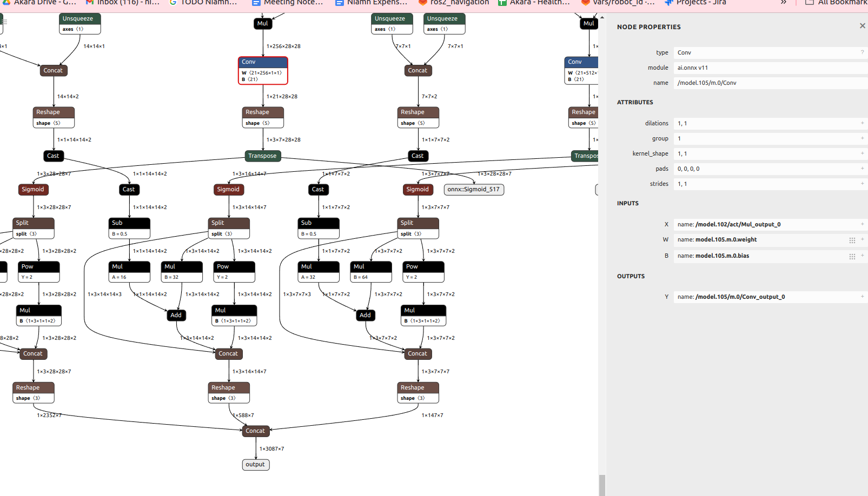Click the final output node
The width and height of the screenshot is (868, 496).
point(255,465)
